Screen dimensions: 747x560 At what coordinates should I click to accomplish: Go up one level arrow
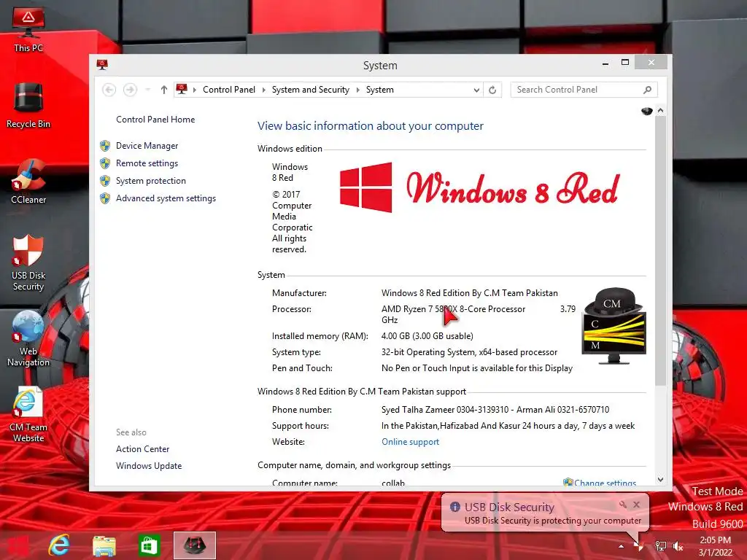164,90
